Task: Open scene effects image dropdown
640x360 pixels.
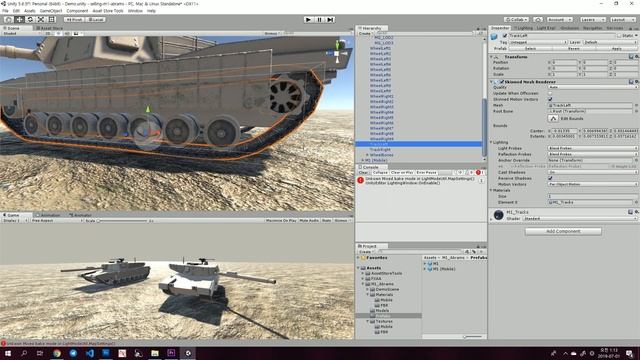Action: coord(77,33)
